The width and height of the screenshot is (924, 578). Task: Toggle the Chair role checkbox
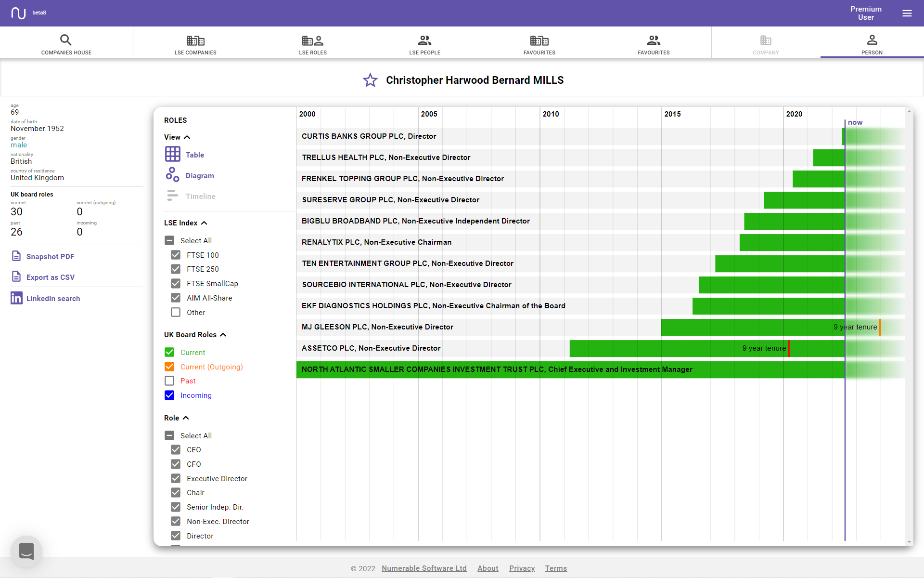pos(176,492)
